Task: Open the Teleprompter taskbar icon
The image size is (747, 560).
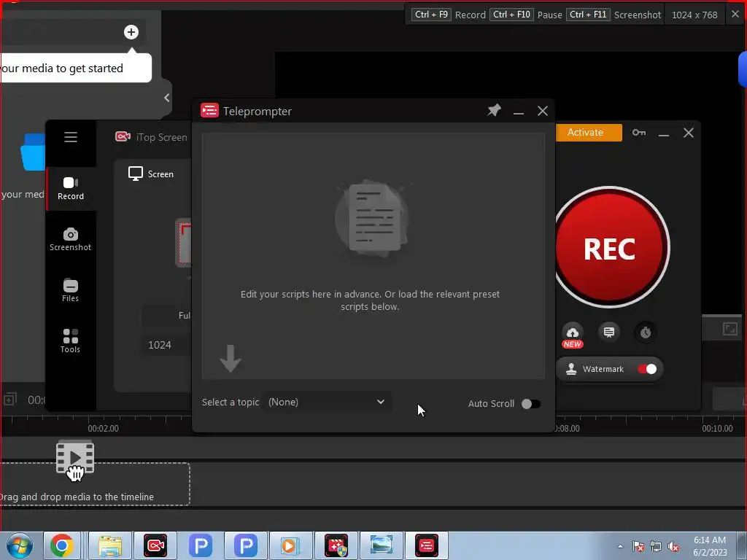Action: click(x=426, y=545)
